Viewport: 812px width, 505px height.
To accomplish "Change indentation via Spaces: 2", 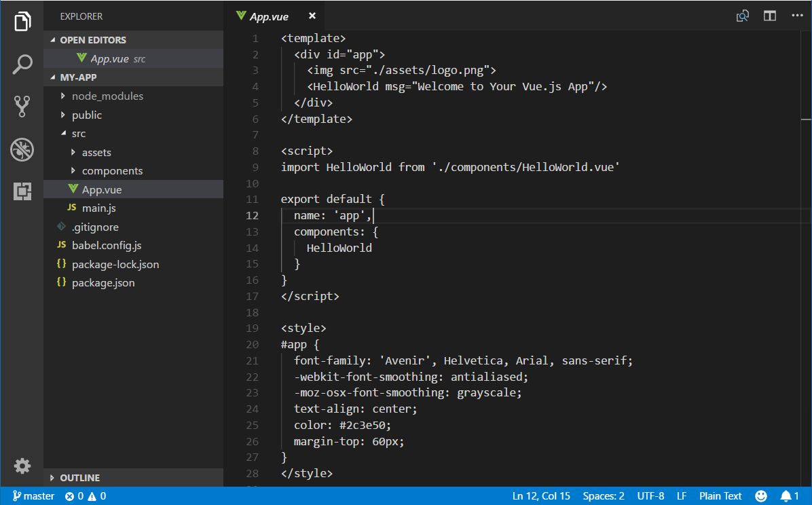I will tap(604, 496).
